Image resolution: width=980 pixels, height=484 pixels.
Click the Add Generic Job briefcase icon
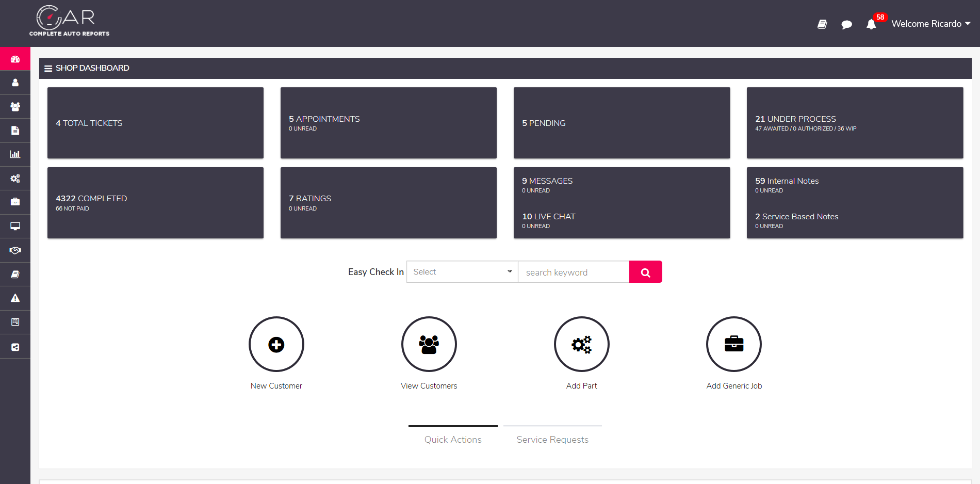click(734, 344)
